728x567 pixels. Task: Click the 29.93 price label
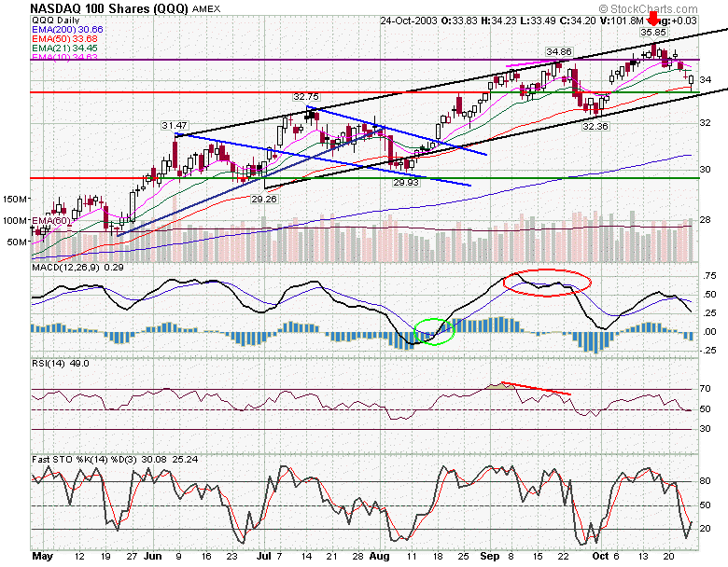point(406,183)
